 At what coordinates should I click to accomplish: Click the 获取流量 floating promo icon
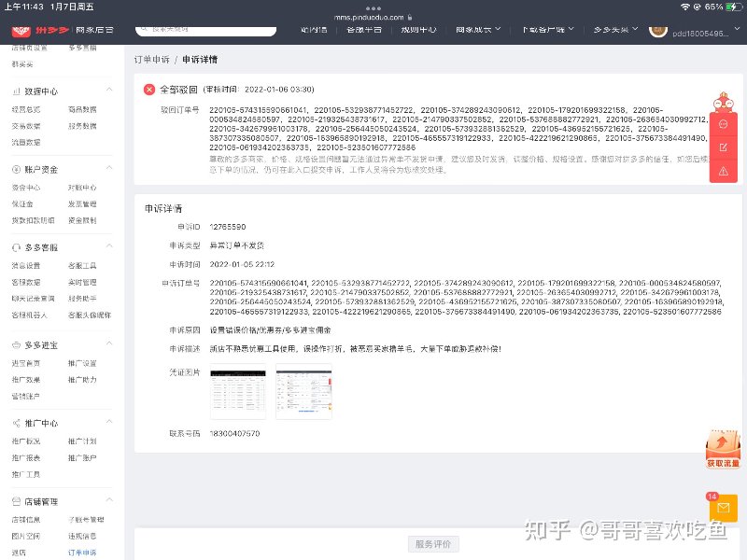point(723,449)
